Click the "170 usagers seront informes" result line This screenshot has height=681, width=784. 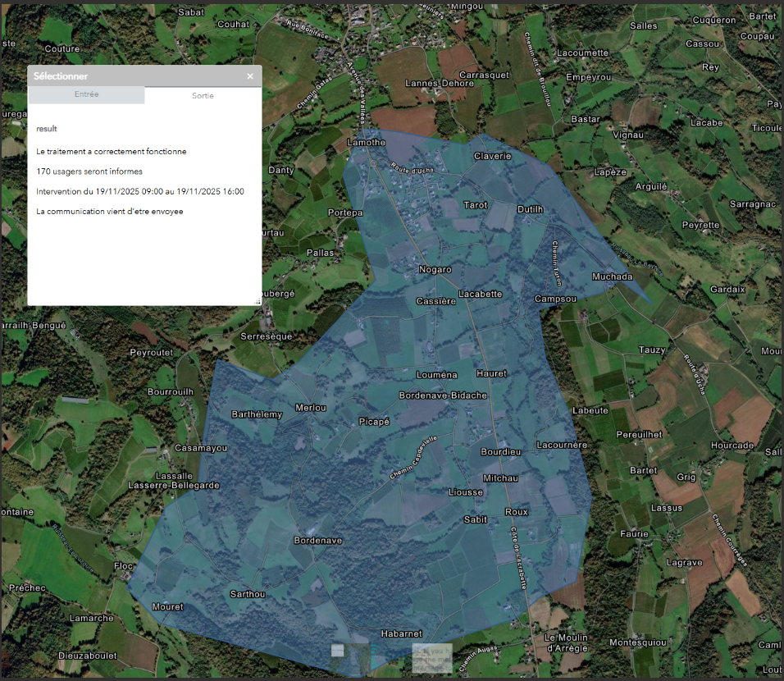(x=89, y=171)
